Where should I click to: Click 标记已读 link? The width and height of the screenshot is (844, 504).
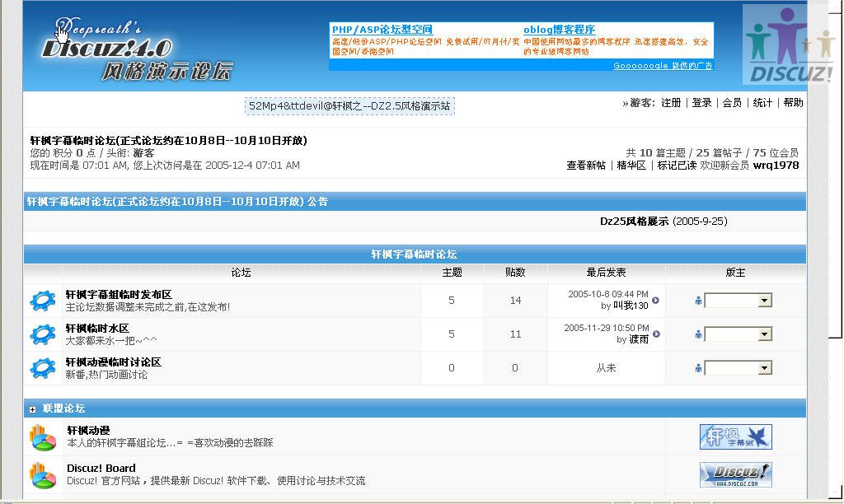pyautogui.click(x=677, y=166)
